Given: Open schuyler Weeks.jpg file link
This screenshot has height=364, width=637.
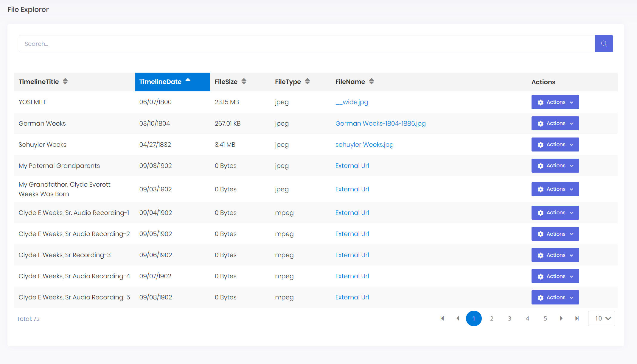Looking at the screenshot, I should point(364,144).
